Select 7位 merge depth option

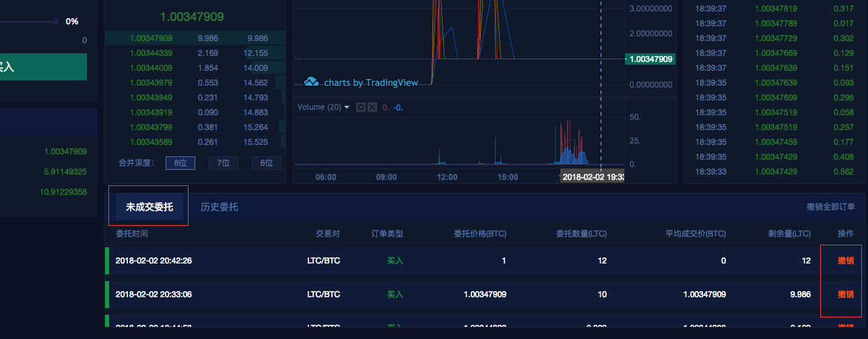[x=223, y=163]
